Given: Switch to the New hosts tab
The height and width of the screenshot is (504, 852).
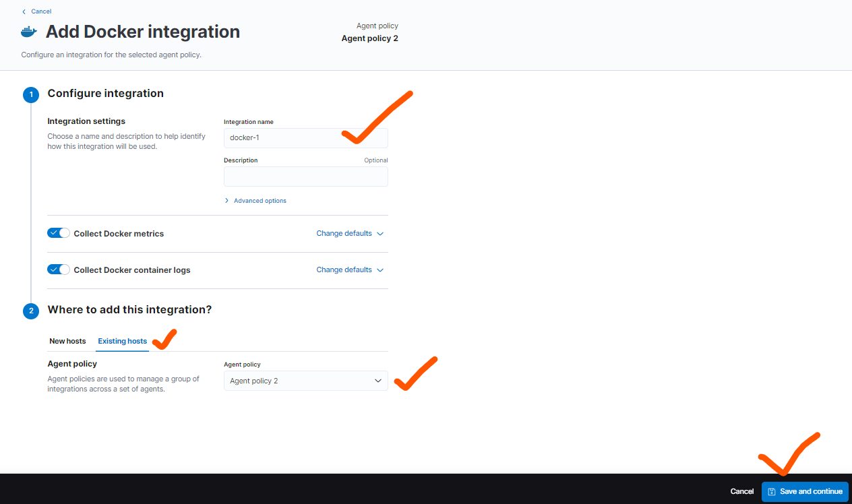Looking at the screenshot, I should click(67, 341).
